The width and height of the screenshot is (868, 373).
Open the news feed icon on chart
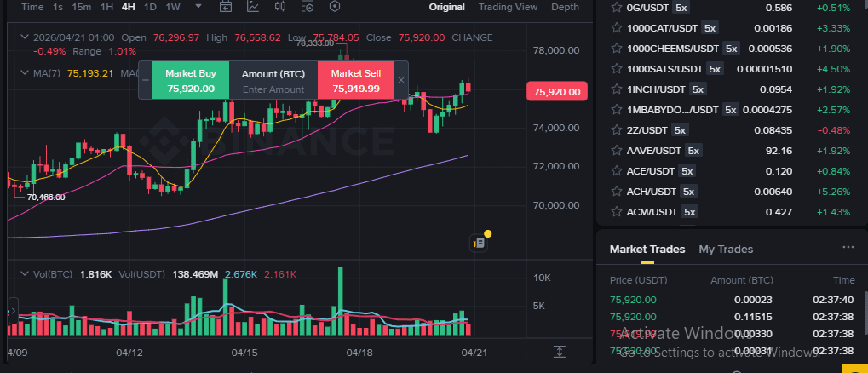pyautogui.click(x=479, y=243)
